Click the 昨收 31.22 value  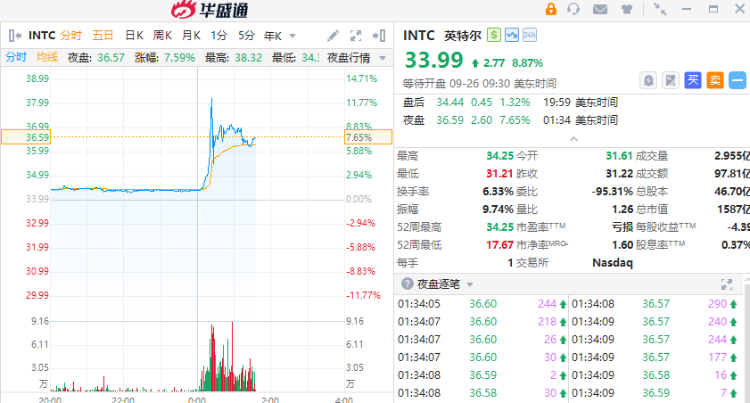point(619,174)
